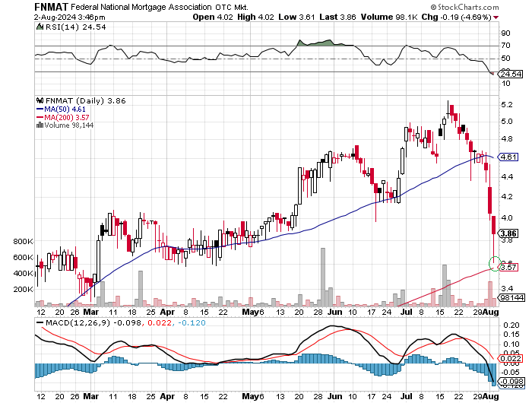Click the 'Low 3.61' header value
This screenshot has width=532, height=403.
296,17
